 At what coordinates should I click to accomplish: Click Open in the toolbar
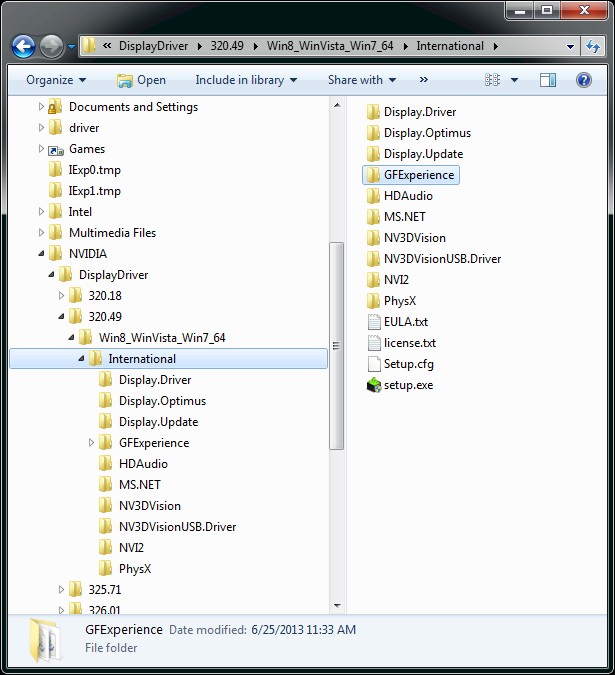141,80
